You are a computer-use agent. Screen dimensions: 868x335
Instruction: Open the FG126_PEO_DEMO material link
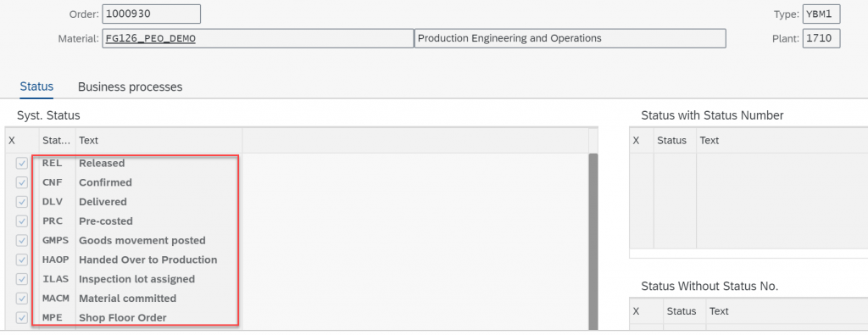(x=150, y=39)
